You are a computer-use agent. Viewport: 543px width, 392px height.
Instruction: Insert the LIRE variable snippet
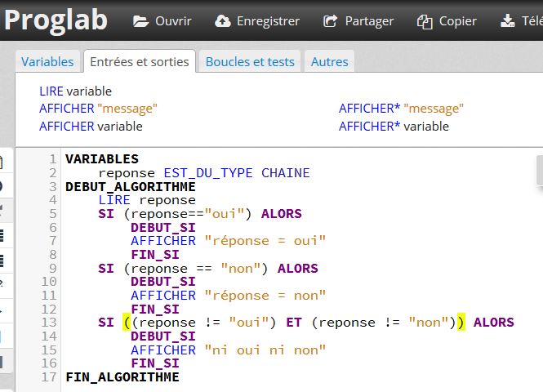[75, 91]
